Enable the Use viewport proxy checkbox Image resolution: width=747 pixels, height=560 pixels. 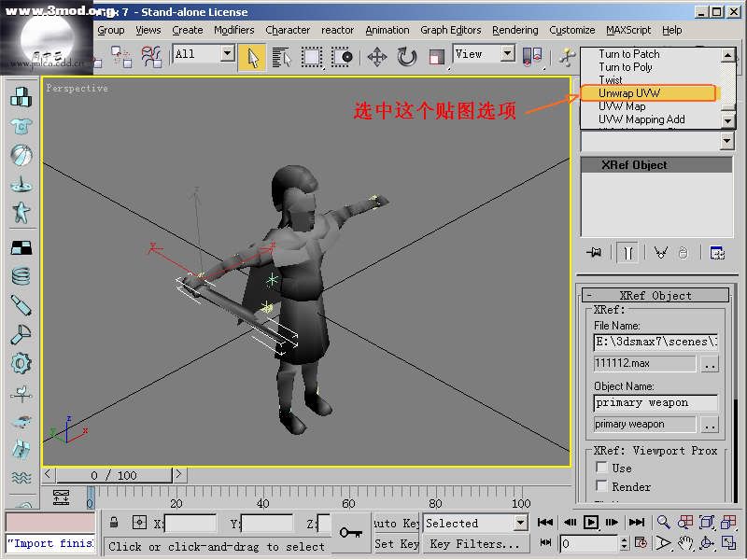click(601, 468)
